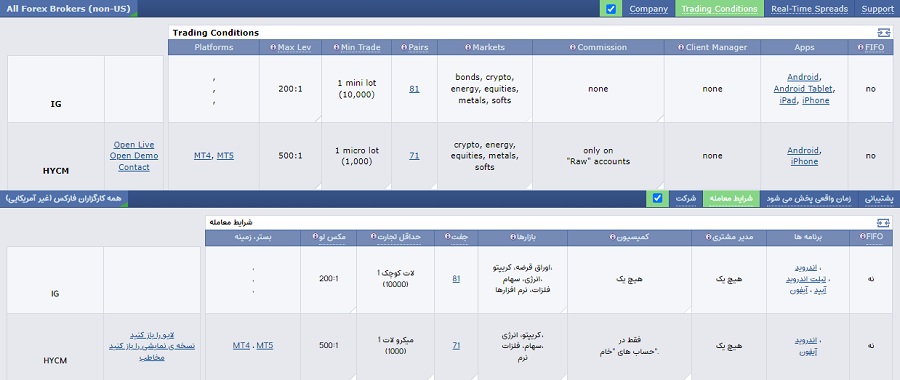Image resolution: width=900 pixels, height=380 pixels.
Task: Click the info icon beside Markets header
Action: point(468,47)
